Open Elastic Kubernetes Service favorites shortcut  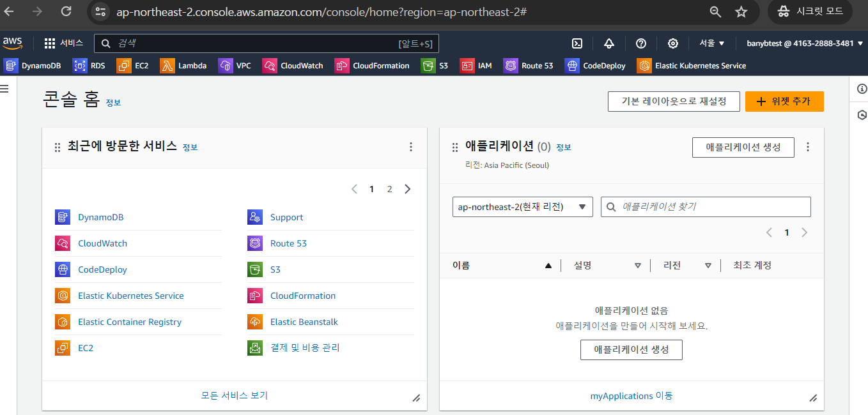pyautogui.click(x=692, y=66)
